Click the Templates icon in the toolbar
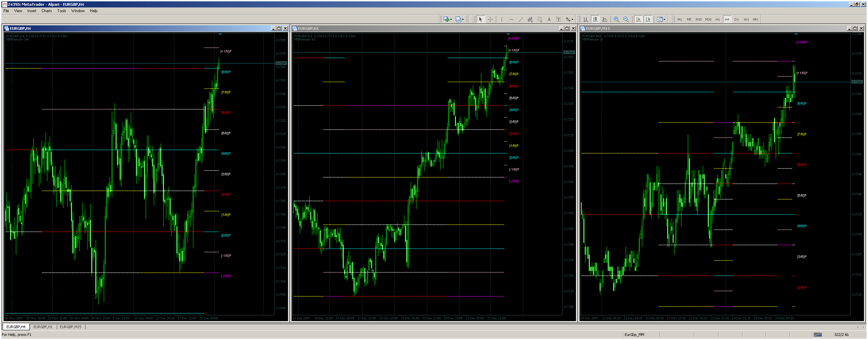This screenshot has height=339, width=868. [659, 19]
